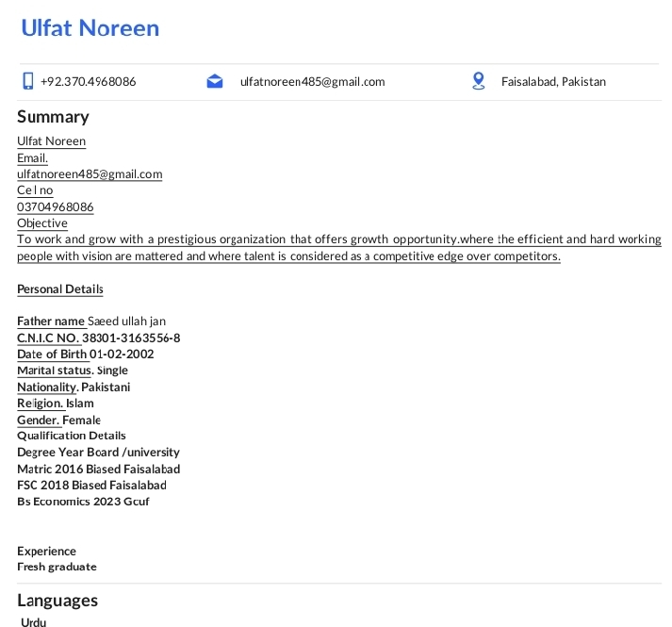
Task: Click the location pin icon
Action: click(479, 81)
